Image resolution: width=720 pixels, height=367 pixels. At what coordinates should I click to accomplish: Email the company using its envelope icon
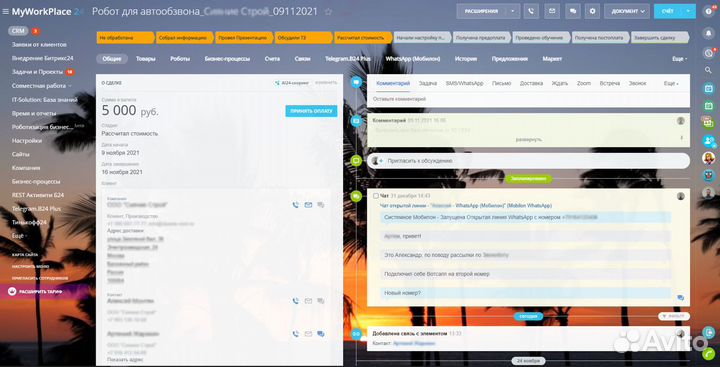pos(308,205)
